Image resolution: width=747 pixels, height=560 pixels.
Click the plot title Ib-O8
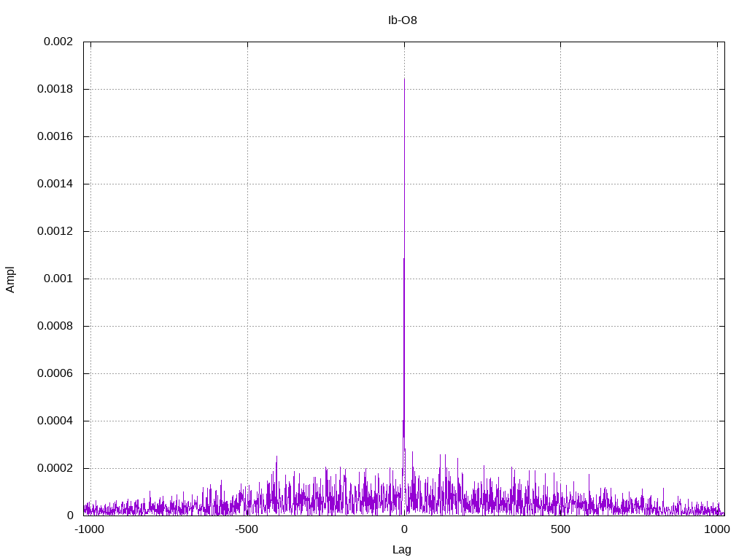tap(403, 20)
